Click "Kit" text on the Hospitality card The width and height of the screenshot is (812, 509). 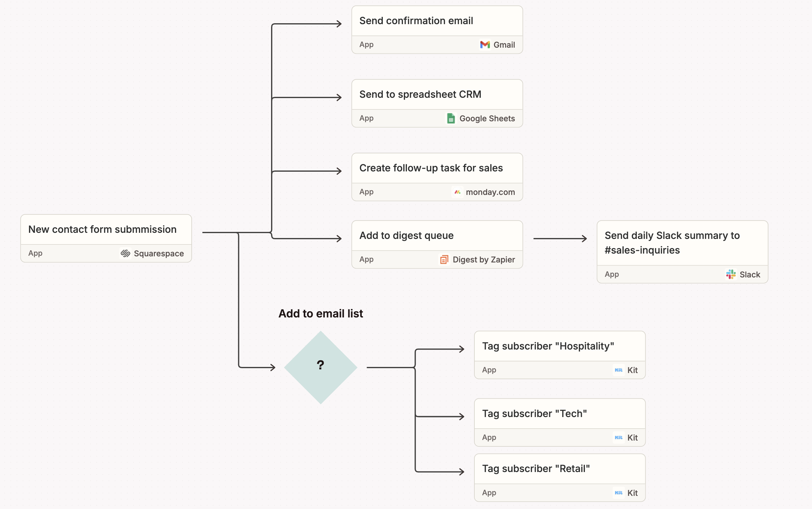[x=633, y=370]
